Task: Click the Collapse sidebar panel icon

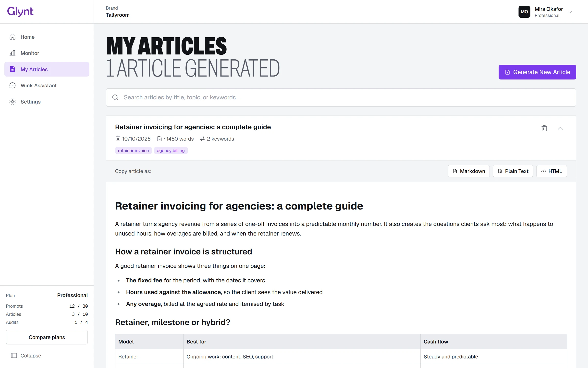Action: 14,355
